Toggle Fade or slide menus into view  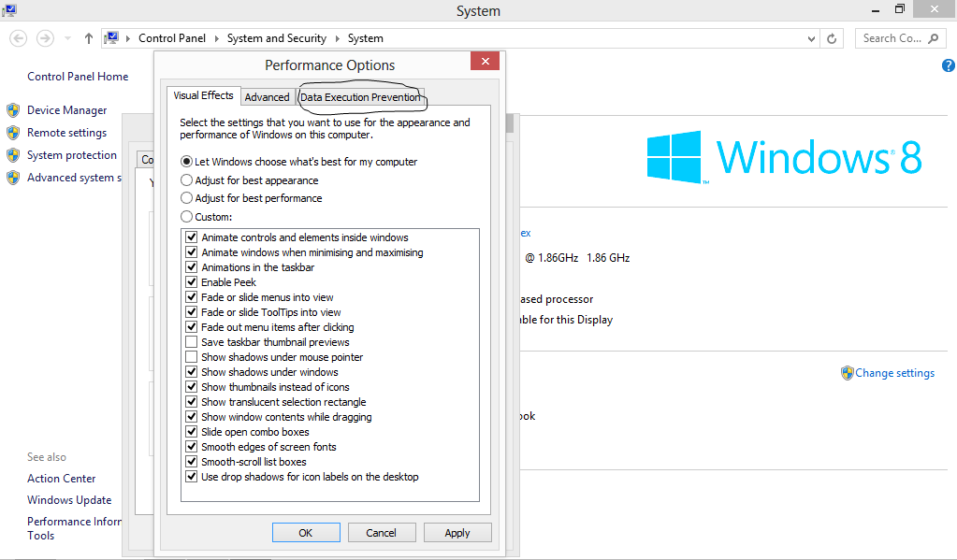[x=192, y=297]
